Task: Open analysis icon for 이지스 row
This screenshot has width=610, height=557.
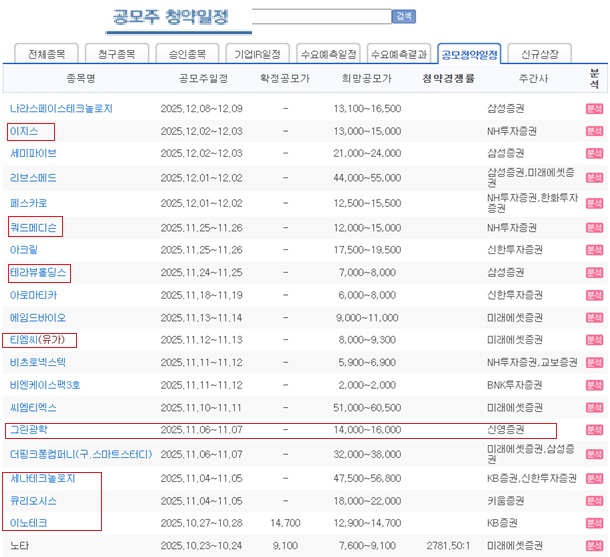Action: point(594,131)
